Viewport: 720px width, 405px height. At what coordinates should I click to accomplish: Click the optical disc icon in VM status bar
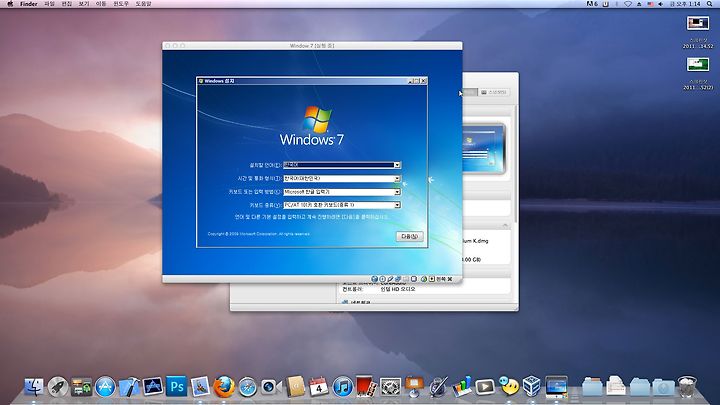click(x=382, y=279)
